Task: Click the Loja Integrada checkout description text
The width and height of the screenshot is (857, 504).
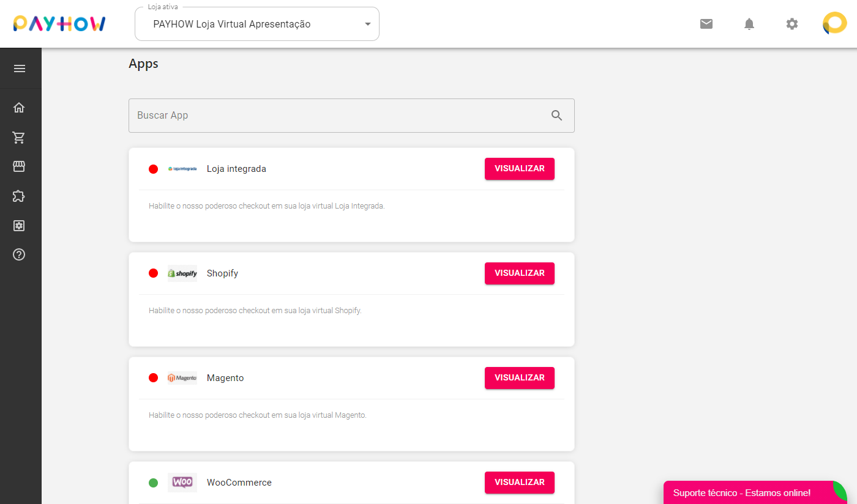Action: 267,206
